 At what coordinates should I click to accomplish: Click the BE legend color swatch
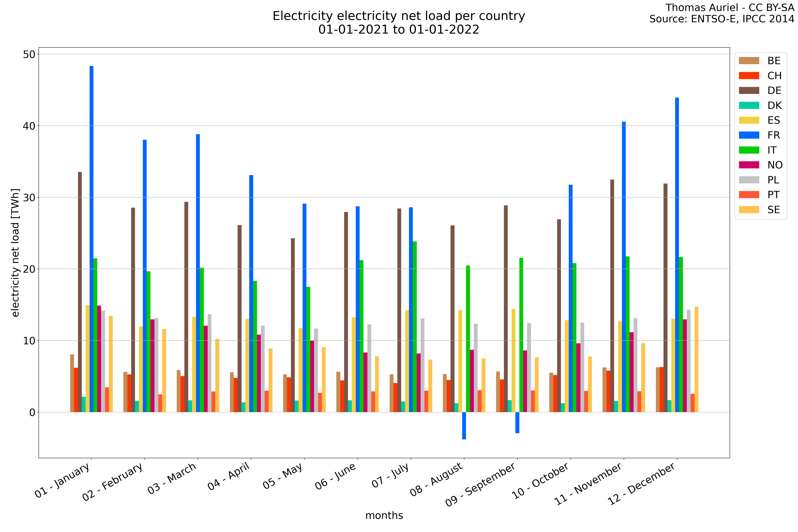click(749, 61)
